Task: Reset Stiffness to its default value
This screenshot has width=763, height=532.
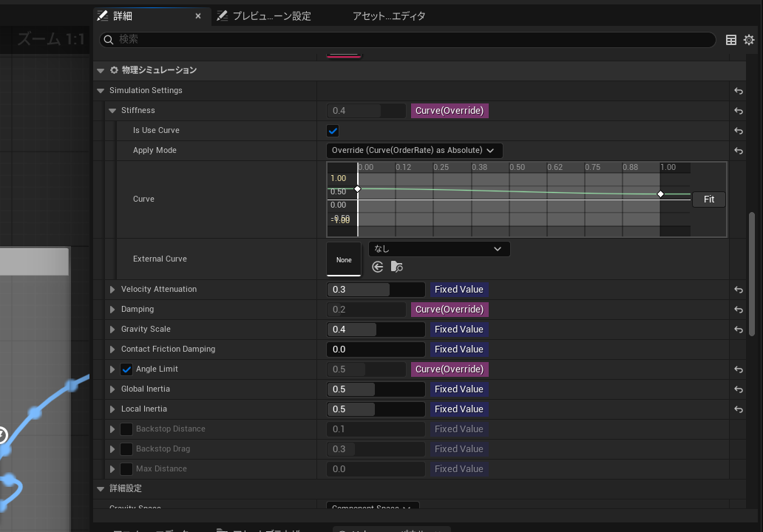Action: [738, 111]
